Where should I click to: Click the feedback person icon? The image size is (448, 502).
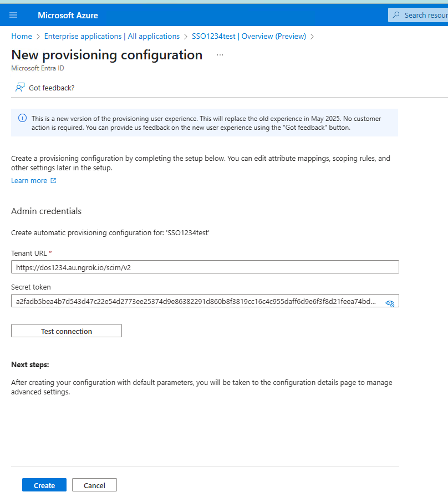coord(20,88)
